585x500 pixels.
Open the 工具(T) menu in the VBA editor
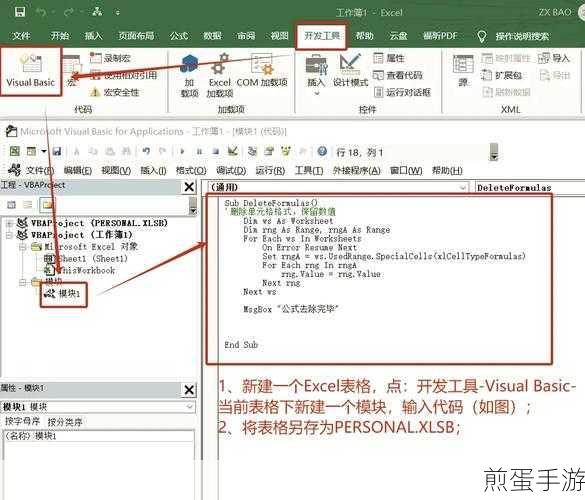click(309, 171)
